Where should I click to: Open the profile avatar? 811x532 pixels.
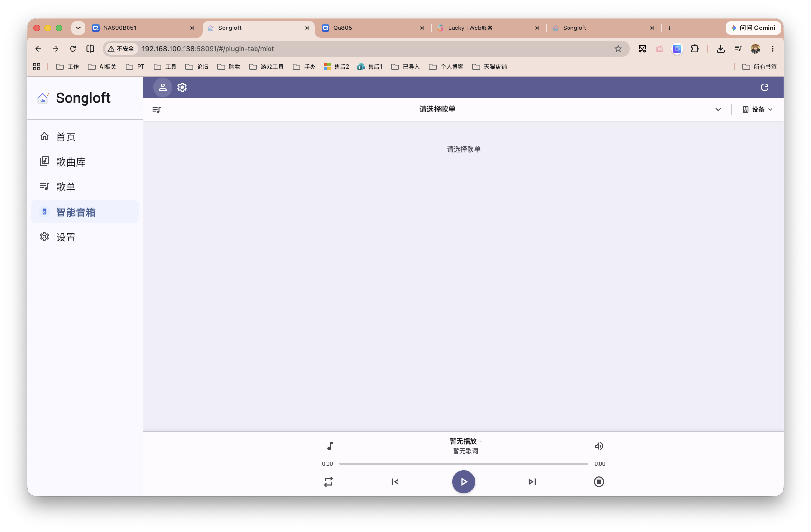(755, 49)
